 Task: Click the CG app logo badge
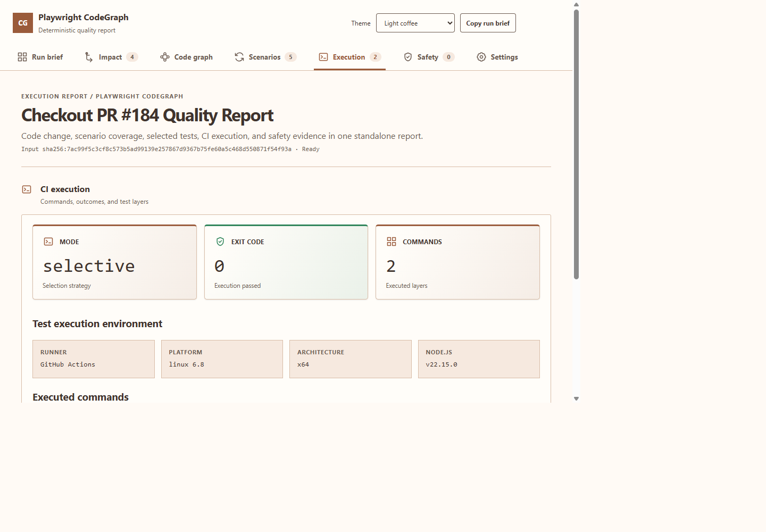[x=23, y=23]
